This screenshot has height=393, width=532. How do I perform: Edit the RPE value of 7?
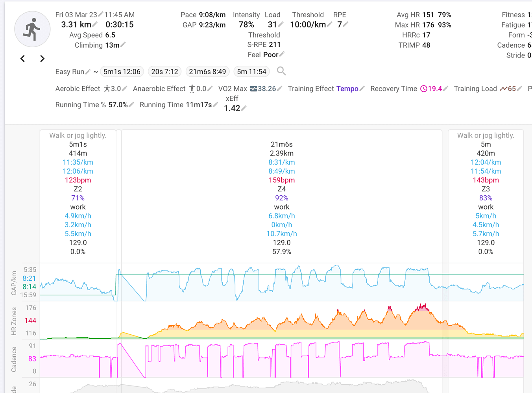[346, 24]
